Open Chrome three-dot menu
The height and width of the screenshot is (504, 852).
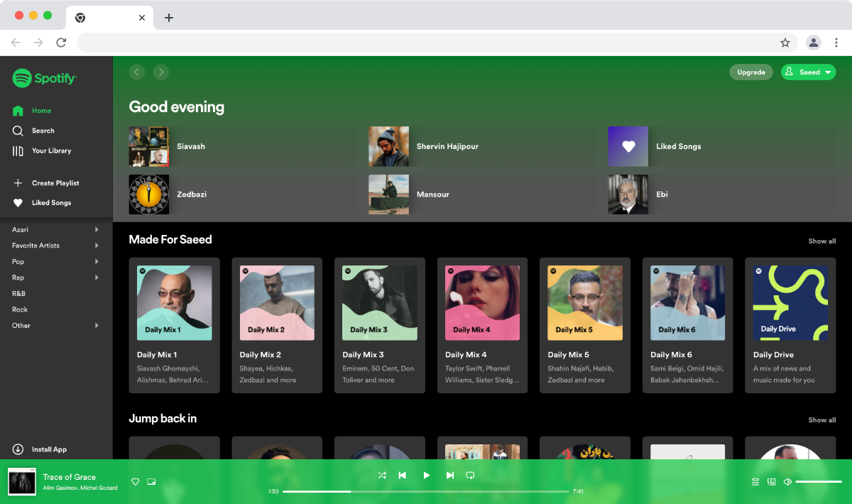coord(836,43)
